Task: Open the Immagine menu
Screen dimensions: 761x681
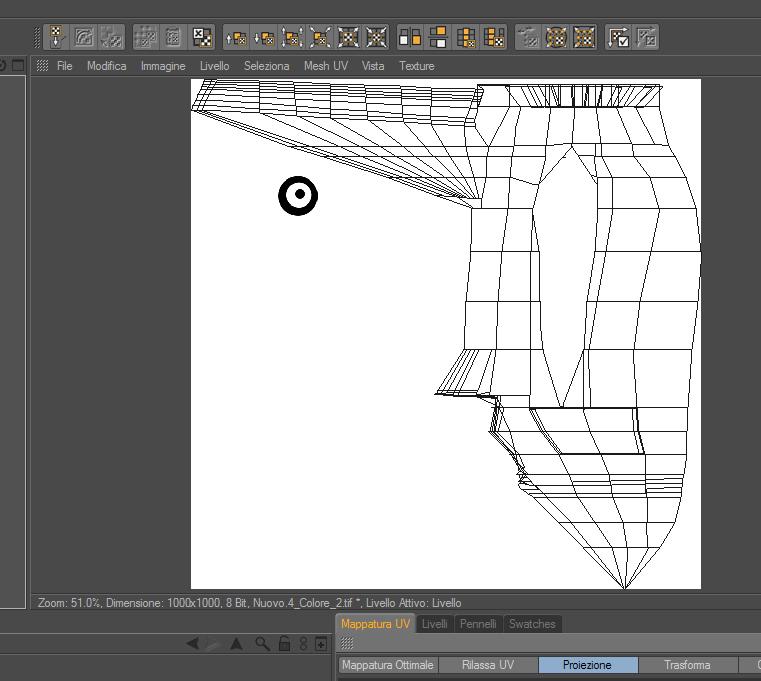Action: 163,66
